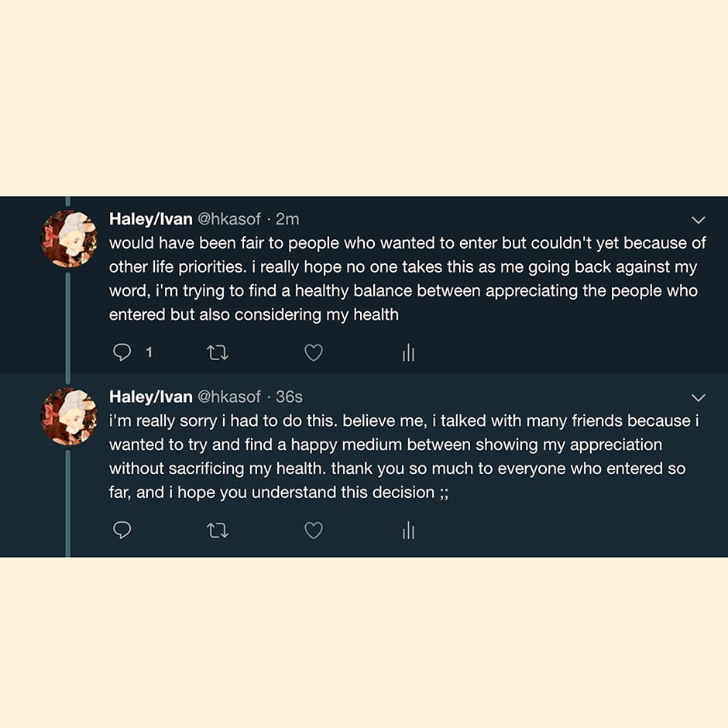Retweet the 'i'm really sorry' tweet

click(x=218, y=531)
